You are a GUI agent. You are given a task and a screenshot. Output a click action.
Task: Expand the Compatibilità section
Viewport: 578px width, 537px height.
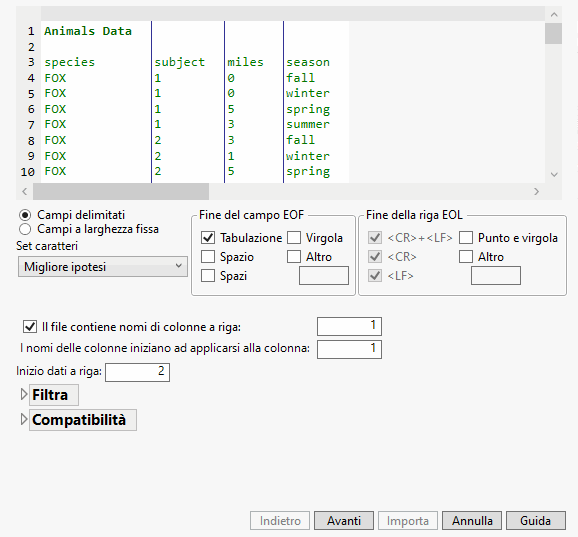(24, 419)
